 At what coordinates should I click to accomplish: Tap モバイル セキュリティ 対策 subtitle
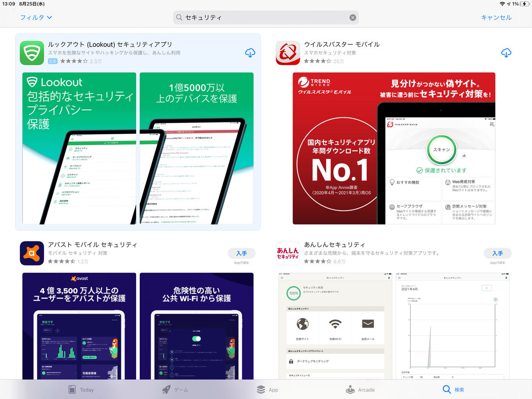click(78, 253)
